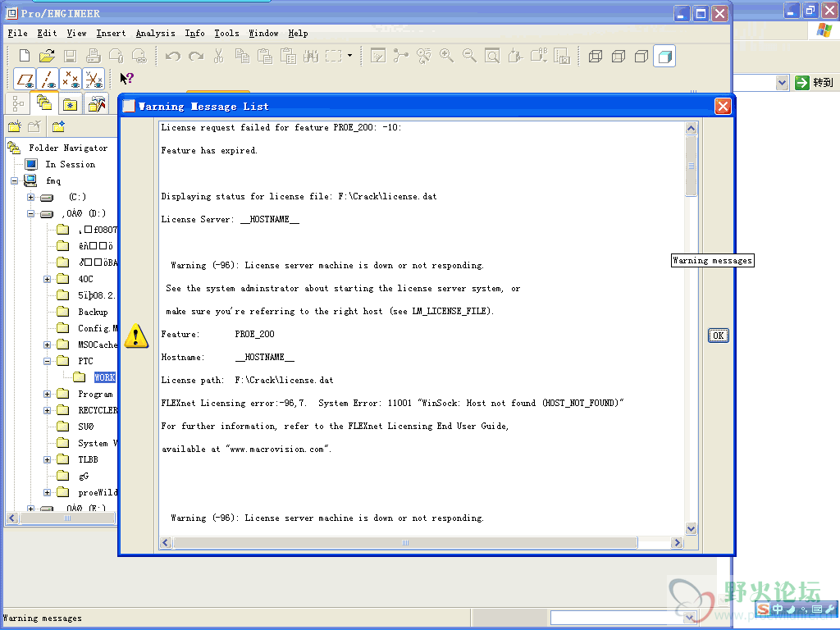The width and height of the screenshot is (840, 630).
Task: Click the green Go arrow button
Action: click(802, 83)
